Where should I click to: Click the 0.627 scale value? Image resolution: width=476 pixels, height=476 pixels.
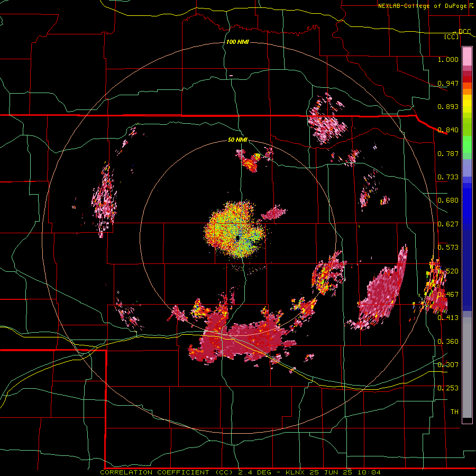point(448,224)
